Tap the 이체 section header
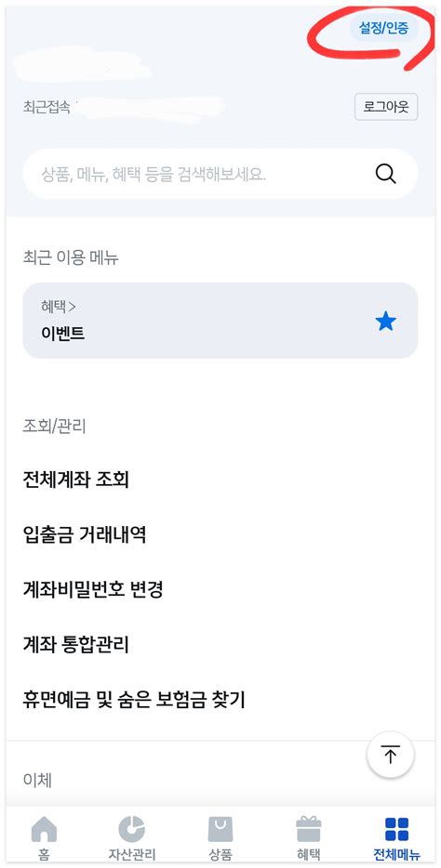This screenshot has width=441, height=868. point(37,780)
